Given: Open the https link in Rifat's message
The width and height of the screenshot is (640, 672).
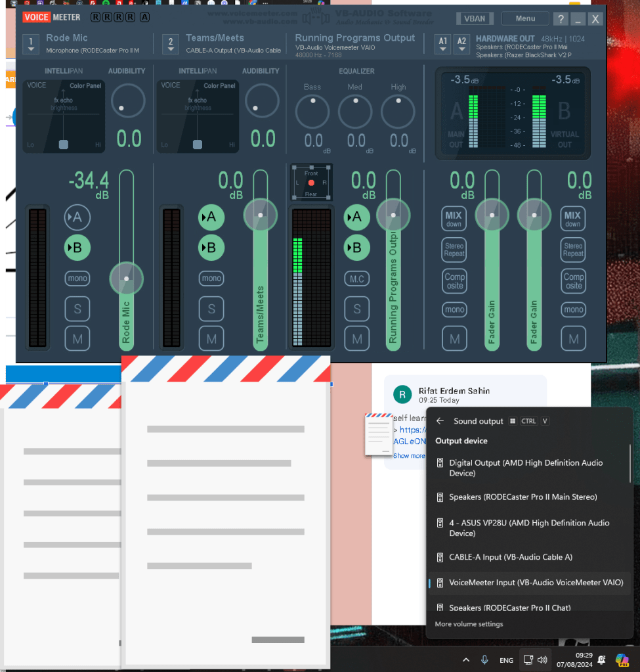Looking at the screenshot, I should tap(412, 430).
